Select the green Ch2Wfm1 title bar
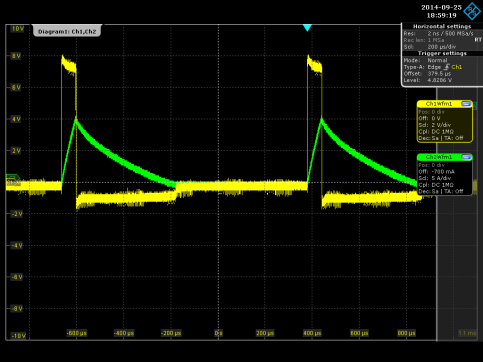The height and width of the screenshot is (362, 483). click(439, 157)
